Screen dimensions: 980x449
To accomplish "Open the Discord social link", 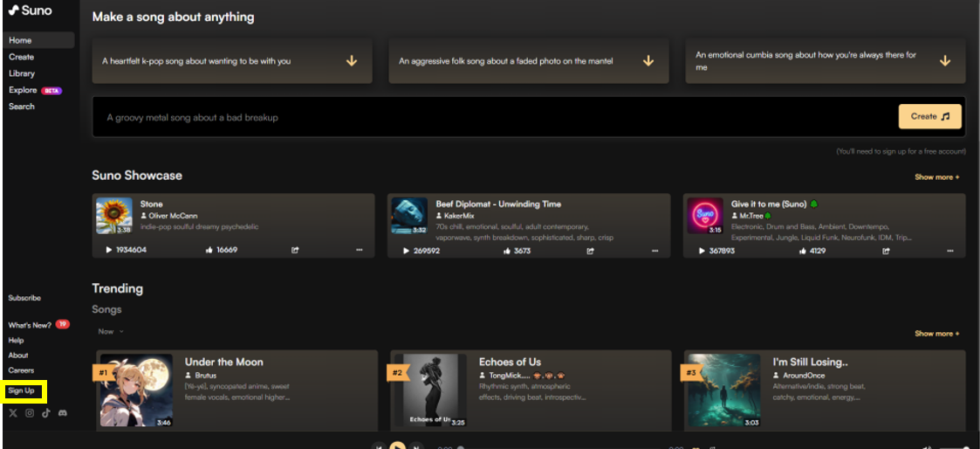I will pos(63,412).
